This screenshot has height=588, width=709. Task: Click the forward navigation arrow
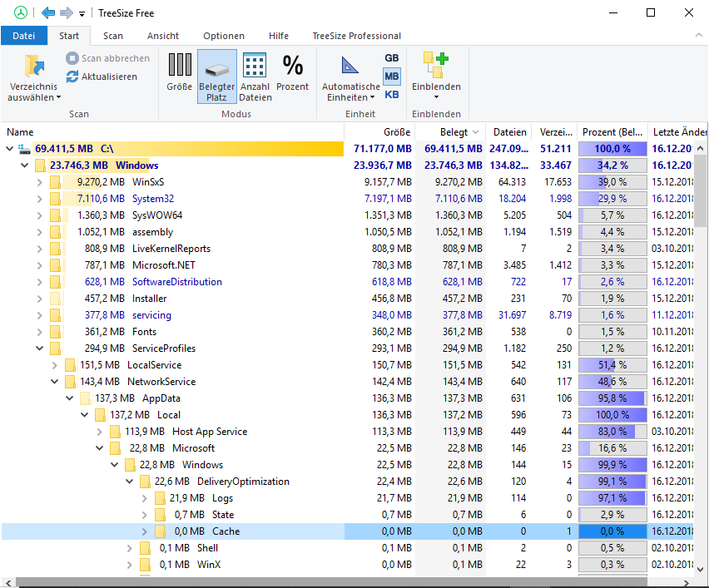pyautogui.click(x=67, y=12)
